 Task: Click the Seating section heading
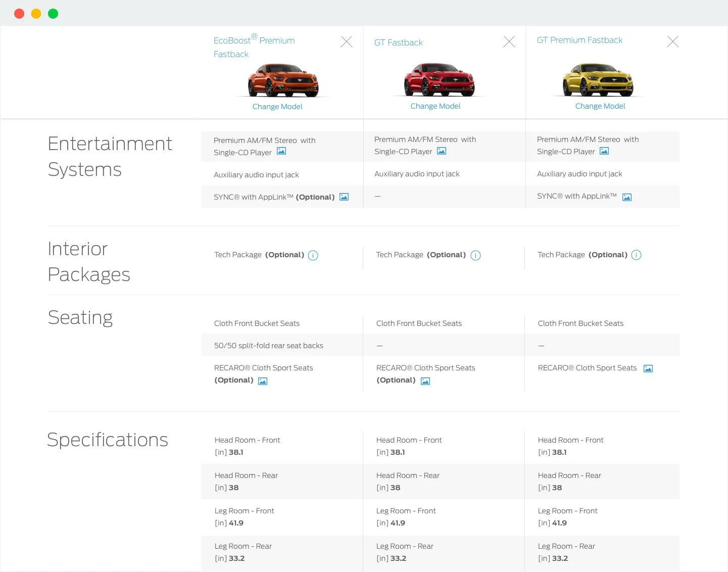(80, 317)
